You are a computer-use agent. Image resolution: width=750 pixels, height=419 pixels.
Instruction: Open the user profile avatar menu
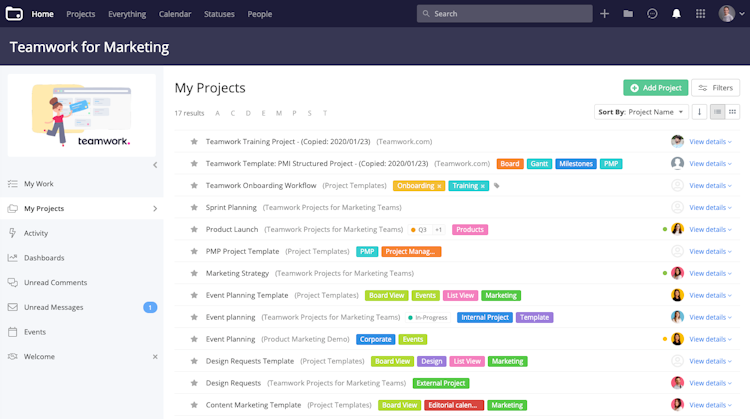[731, 14]
